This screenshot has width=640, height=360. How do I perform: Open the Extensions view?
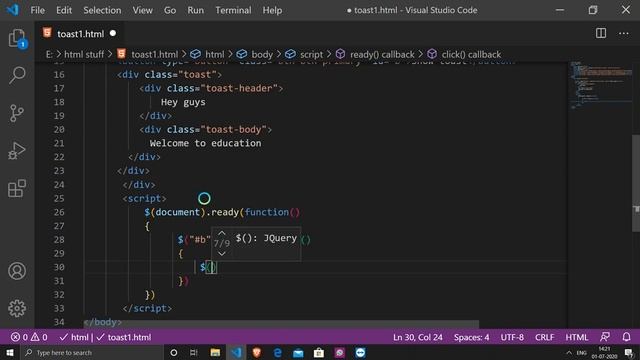[x=17, y=188]
